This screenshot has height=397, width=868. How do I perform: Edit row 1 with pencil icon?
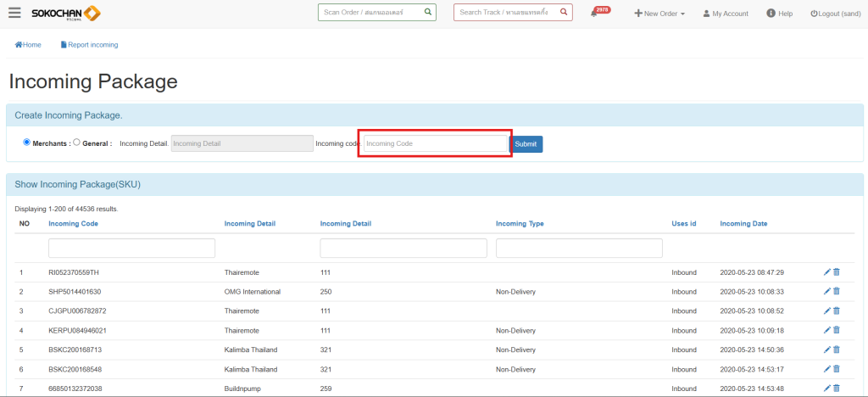coord(827,272)
